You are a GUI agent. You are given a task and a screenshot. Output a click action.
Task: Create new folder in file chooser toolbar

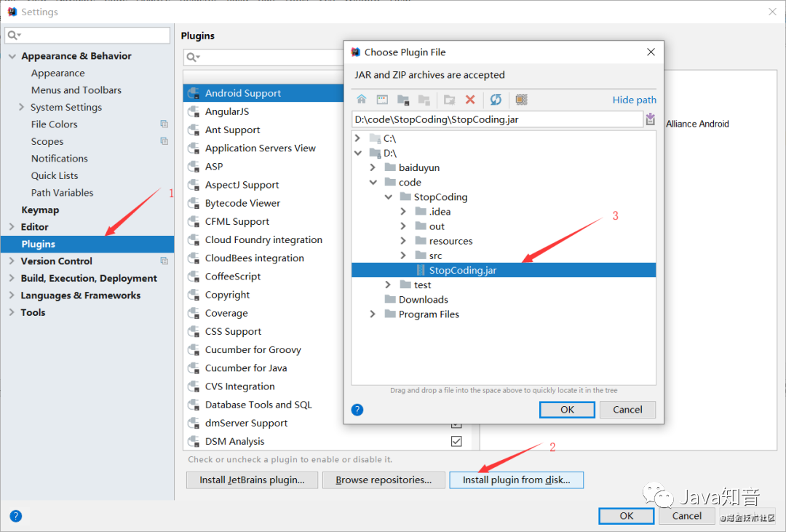(449, 99)
